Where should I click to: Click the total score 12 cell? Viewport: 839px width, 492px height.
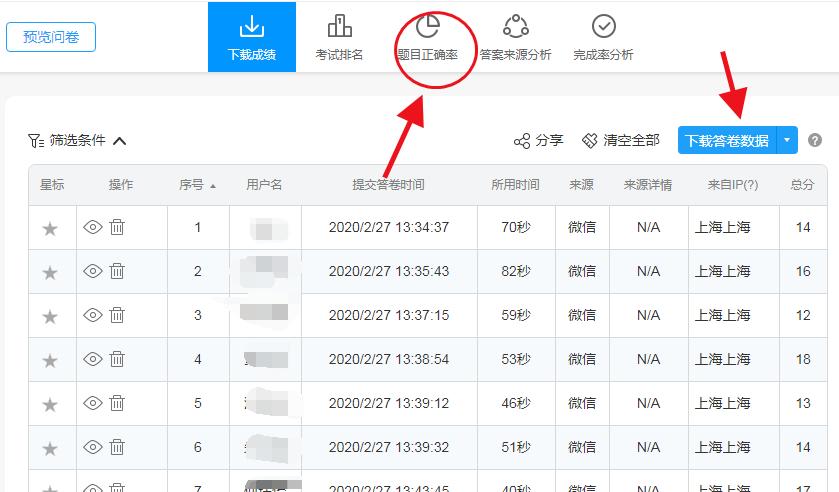[803, 315]
